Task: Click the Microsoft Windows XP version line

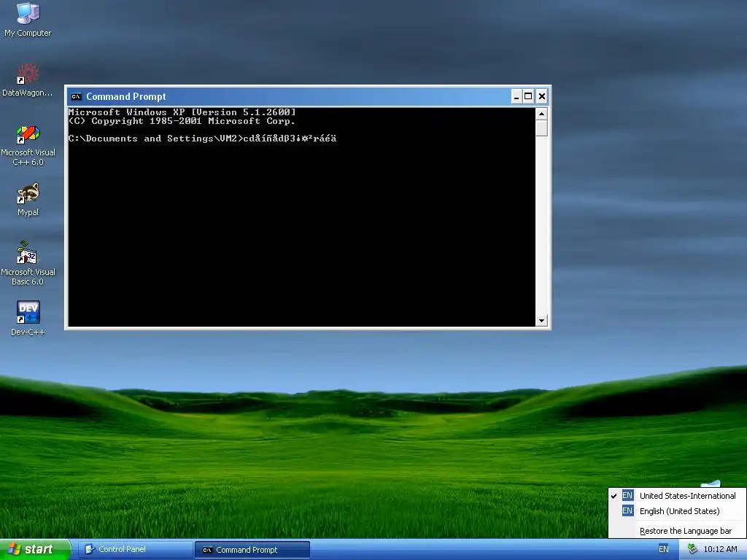Action: coord(182,112)
